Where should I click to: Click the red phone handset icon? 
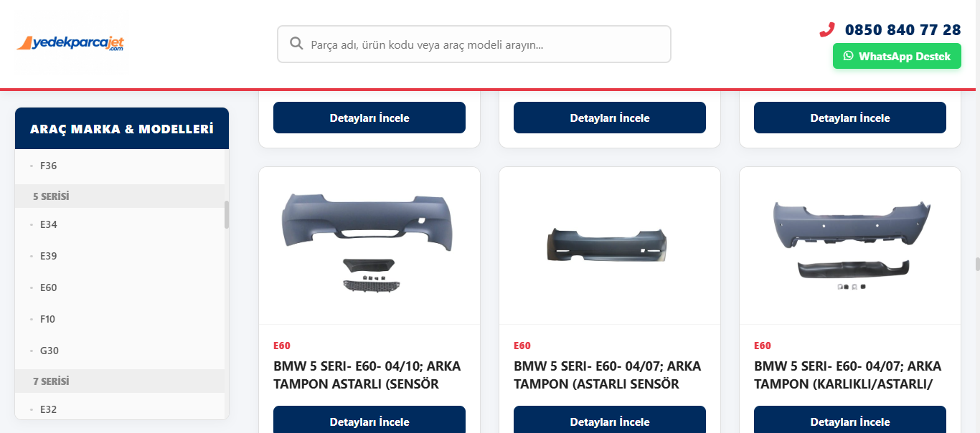tap(826, 30)
